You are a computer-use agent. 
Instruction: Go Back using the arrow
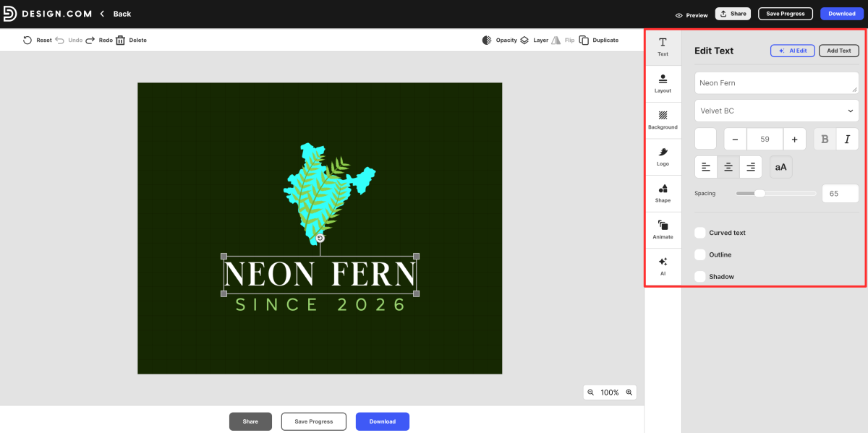pyautogui.click(x=102, y=14)
